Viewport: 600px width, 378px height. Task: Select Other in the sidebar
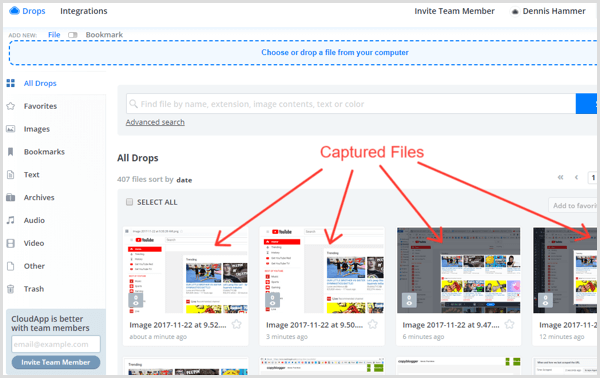[34, 266]
